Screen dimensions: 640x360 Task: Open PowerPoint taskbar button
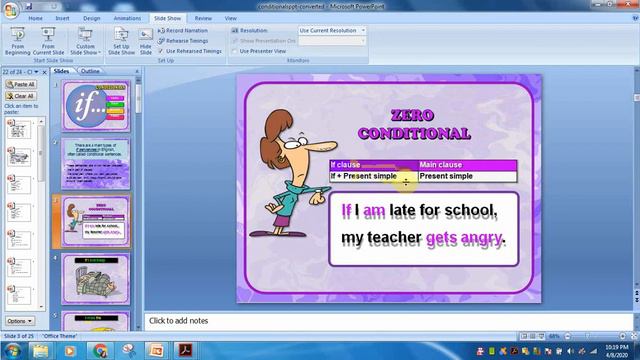(157, 351)
